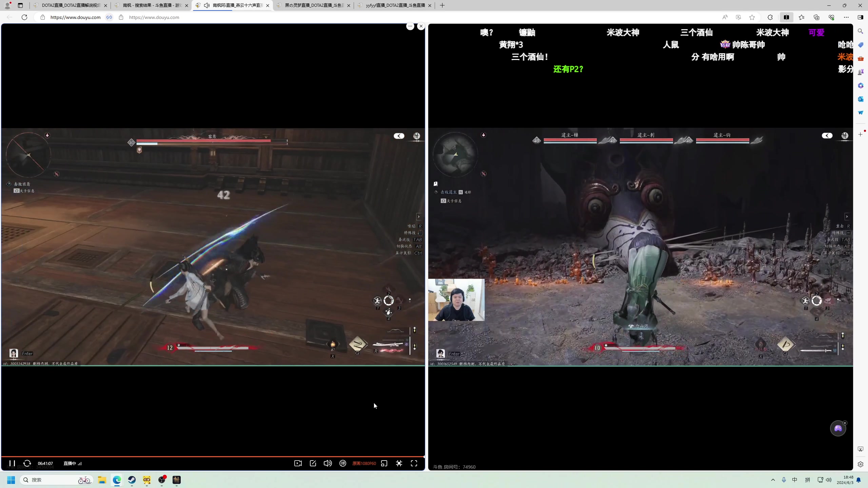Open Edge Settings and more menu

pyautogui.click(x=846, y=17)
